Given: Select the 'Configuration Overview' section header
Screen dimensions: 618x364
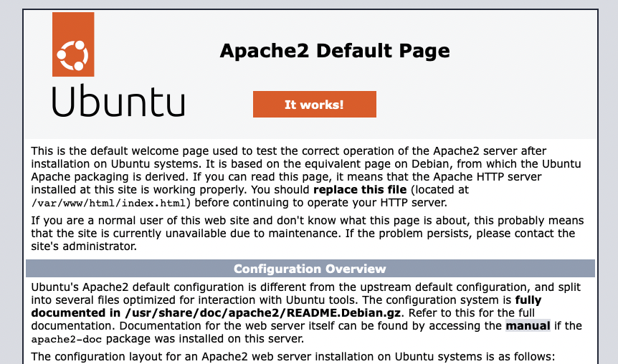Looking at the screenshot, I should click(310, 269).
